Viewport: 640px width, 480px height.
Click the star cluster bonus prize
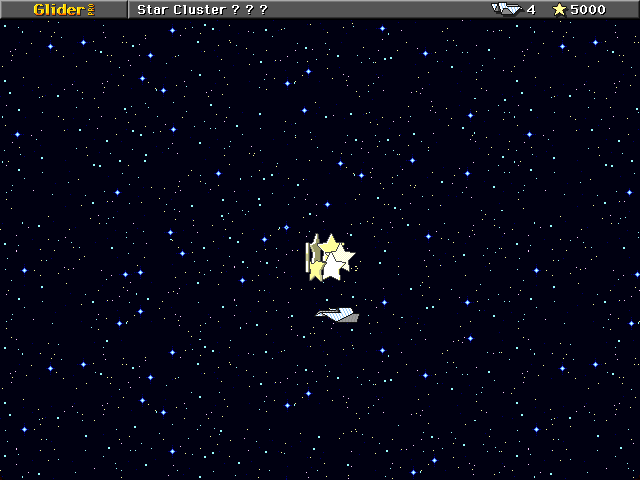329,258
